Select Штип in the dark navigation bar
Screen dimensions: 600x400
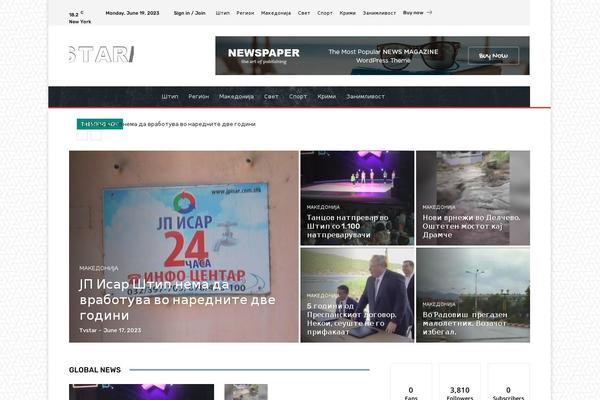(x=170, y=97)
